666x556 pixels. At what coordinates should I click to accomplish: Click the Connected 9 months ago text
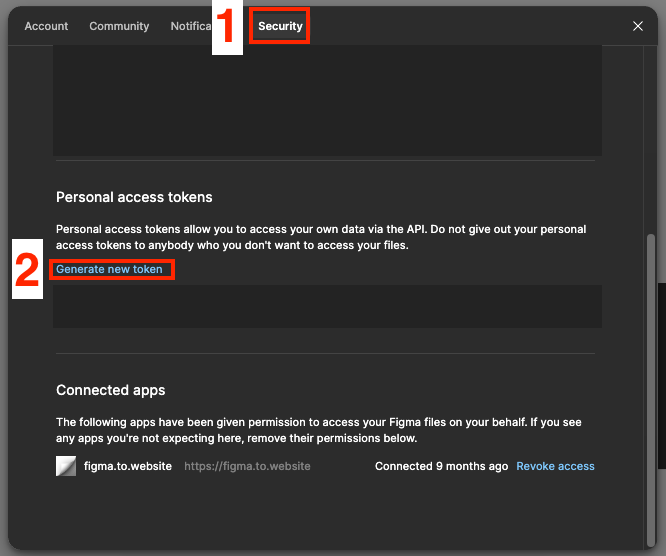pos(441,466)
